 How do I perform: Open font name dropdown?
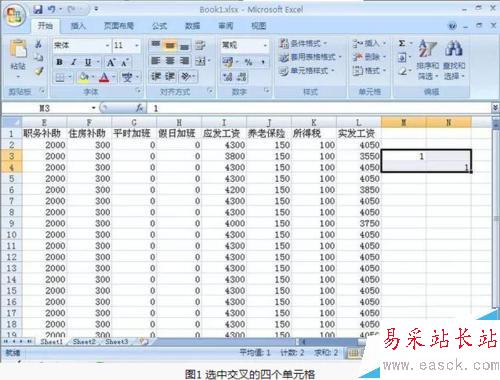click(x=108, y=45)
